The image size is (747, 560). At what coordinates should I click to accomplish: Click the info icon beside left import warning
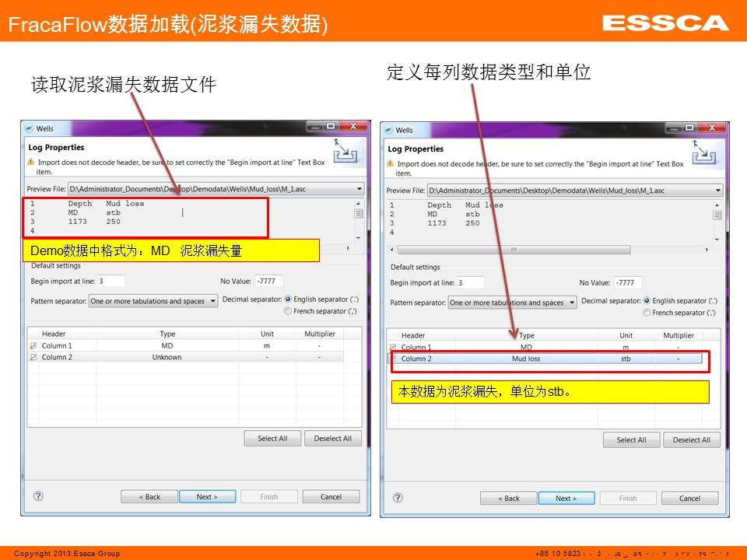[x=32, y=163]
